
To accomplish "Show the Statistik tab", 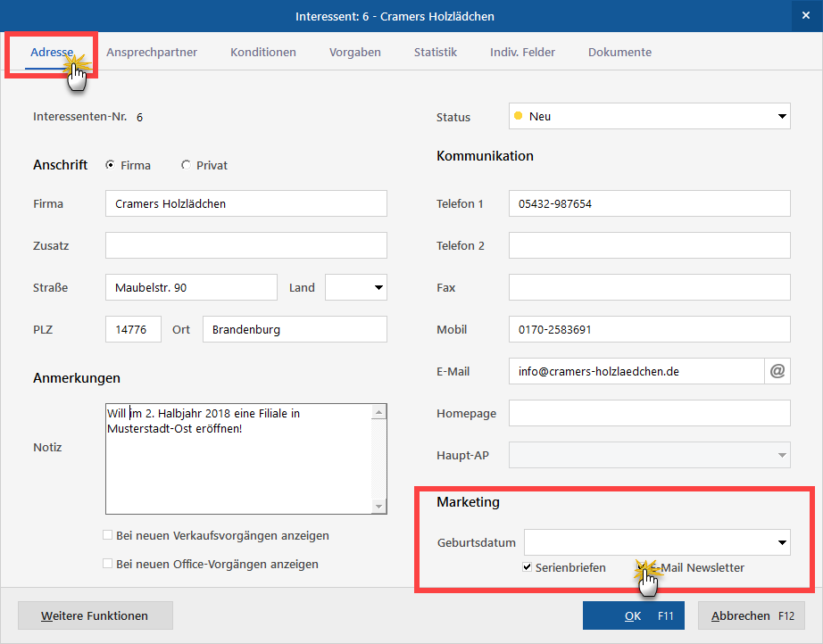I will [435, 53].
